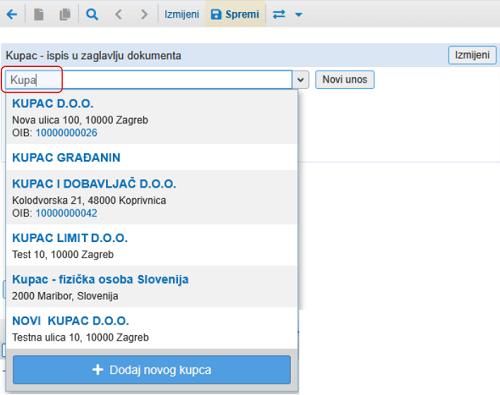Click address 2000 Maribor, Slovenija
Screen dimensions: 500x395
pos(65,296)
